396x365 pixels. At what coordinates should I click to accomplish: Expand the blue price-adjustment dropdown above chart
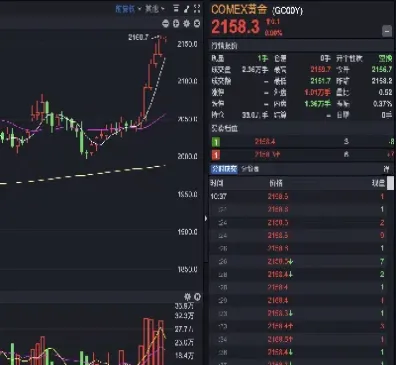[128, 9]
